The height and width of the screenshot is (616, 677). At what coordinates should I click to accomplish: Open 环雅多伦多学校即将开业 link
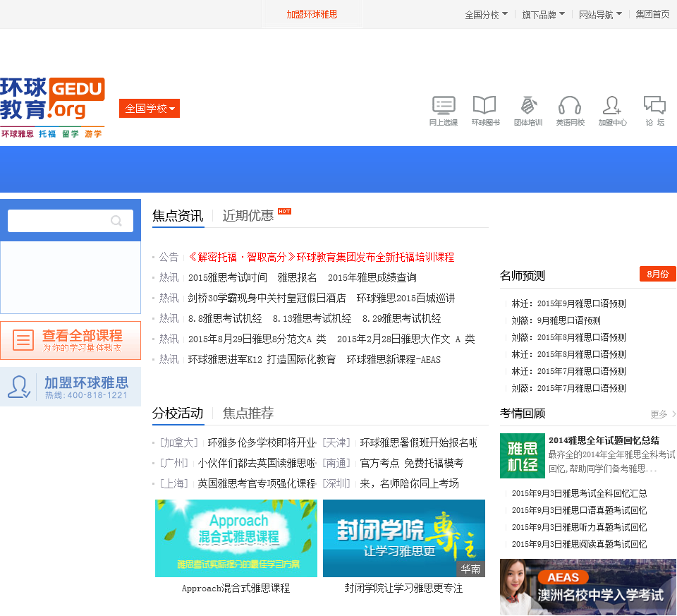pyautogui.click(x=262, y=443)
